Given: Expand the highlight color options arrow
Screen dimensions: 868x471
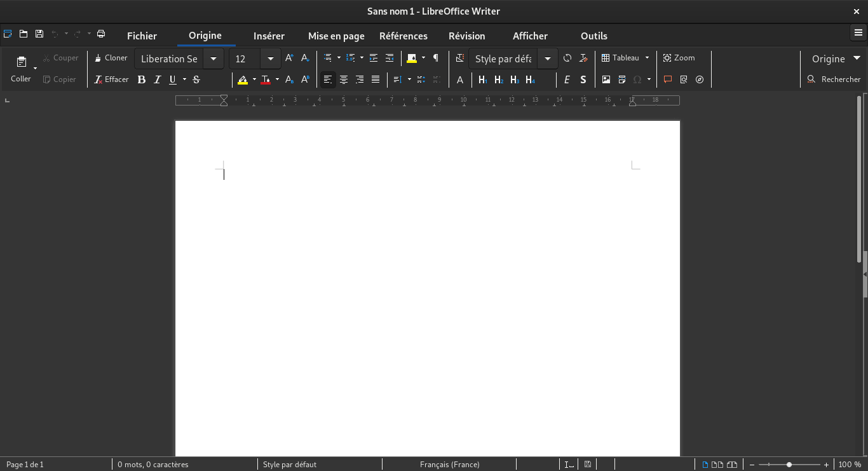Looking at the screenshot, I should pyautogui.click(x=254, y=79).
